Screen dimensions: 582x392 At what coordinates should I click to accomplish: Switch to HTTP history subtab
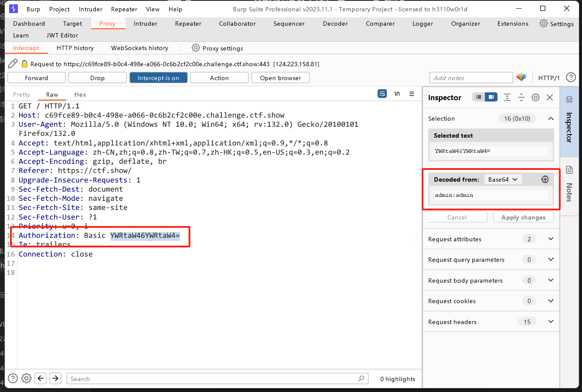75,48
